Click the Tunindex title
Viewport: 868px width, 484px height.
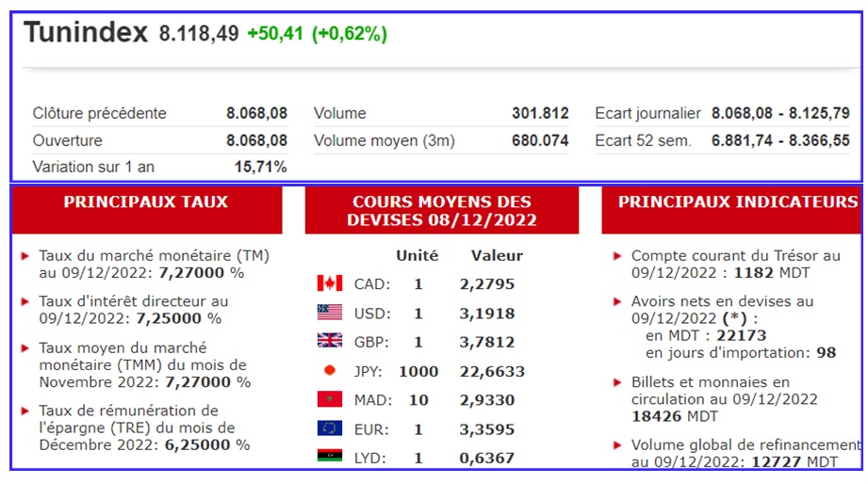pyautogui.click(x=86, y=32)
